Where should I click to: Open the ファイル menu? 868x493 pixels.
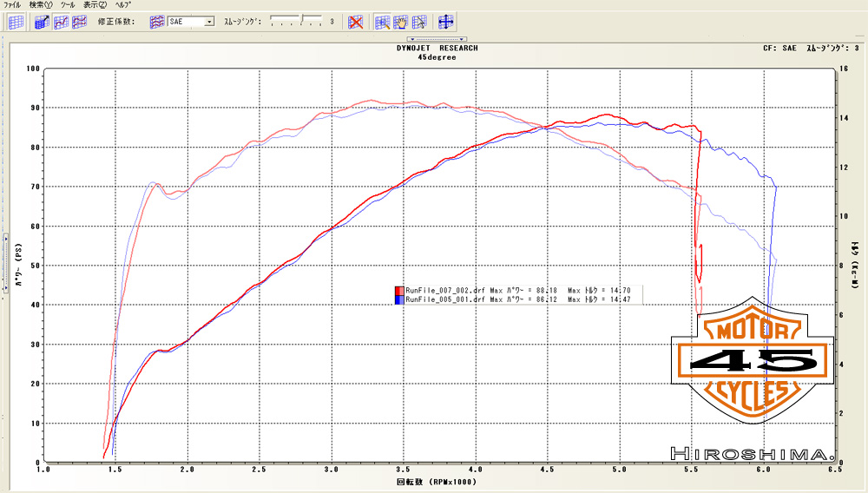click(13, 4)
